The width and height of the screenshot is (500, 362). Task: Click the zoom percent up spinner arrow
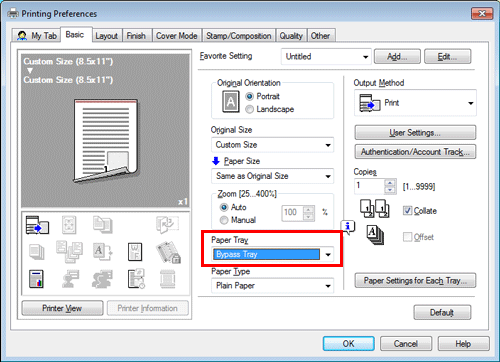tap(309, 210)
